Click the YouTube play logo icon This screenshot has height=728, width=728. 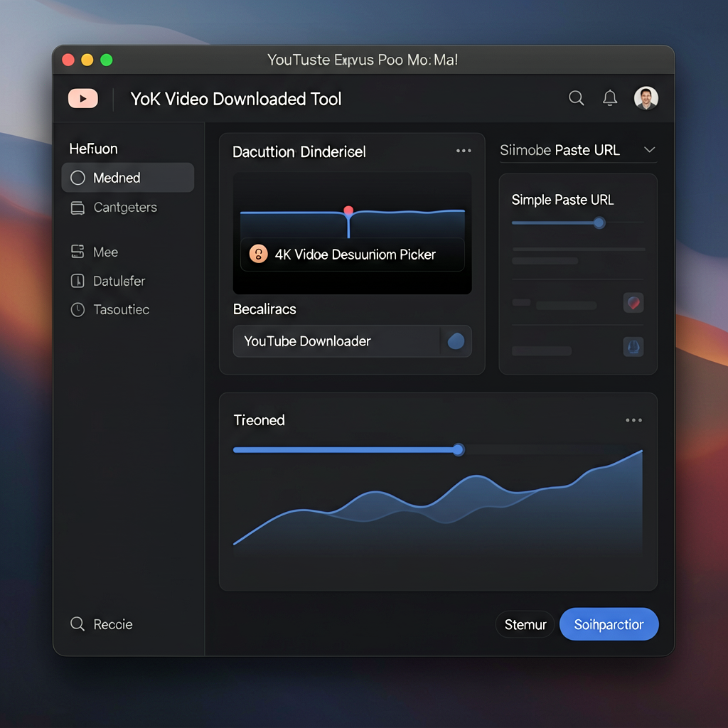(x=83, y=98)
